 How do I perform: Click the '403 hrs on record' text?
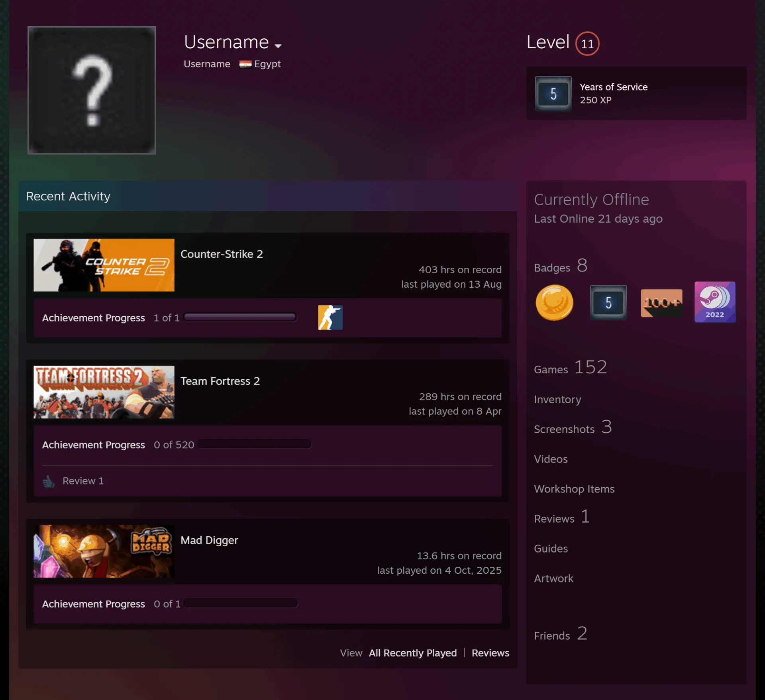(460, 270)
